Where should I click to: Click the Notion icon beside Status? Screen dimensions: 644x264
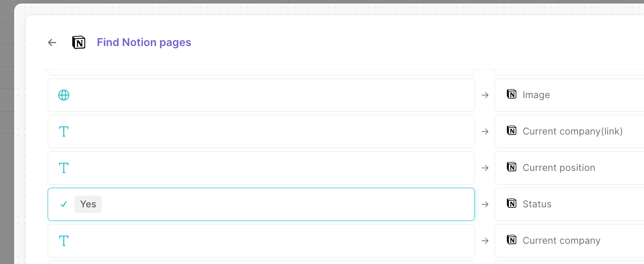point(512,203)
